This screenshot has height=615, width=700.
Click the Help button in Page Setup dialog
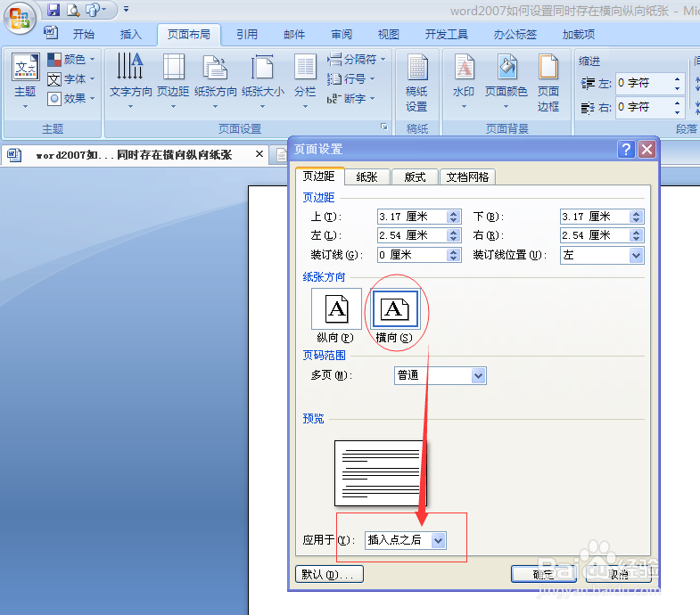click(x=626, y=149)
